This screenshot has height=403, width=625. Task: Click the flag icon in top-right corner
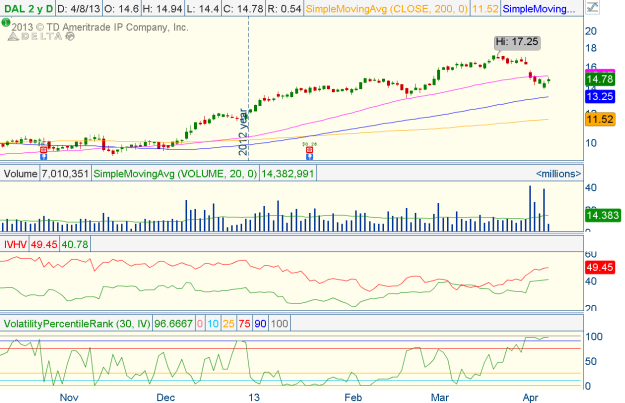[591, 9]
